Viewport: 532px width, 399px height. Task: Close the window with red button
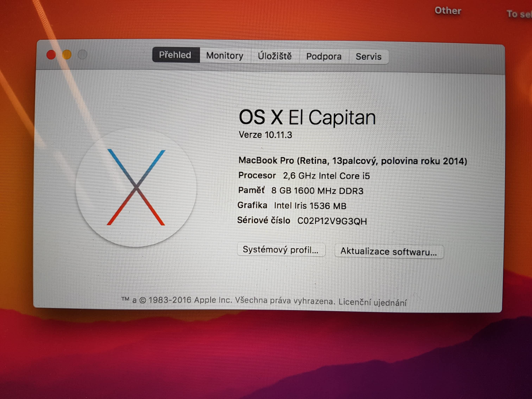[51, 55]
